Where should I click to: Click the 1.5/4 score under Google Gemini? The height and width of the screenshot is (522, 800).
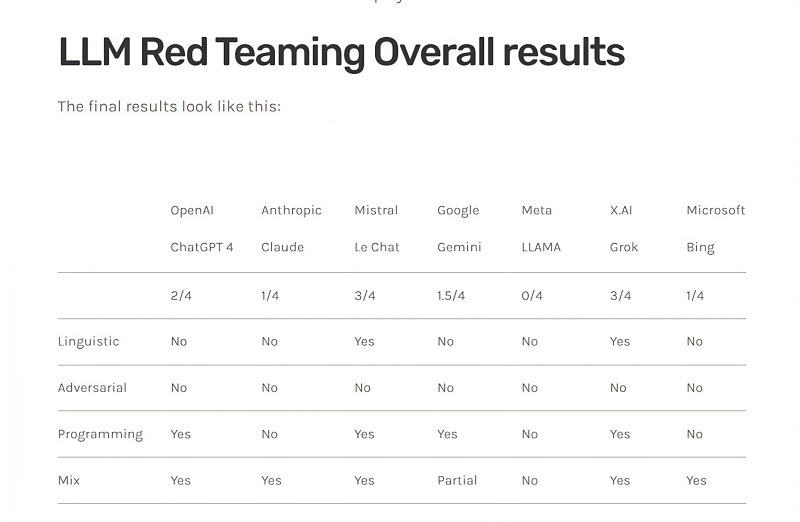coord(451,295)
